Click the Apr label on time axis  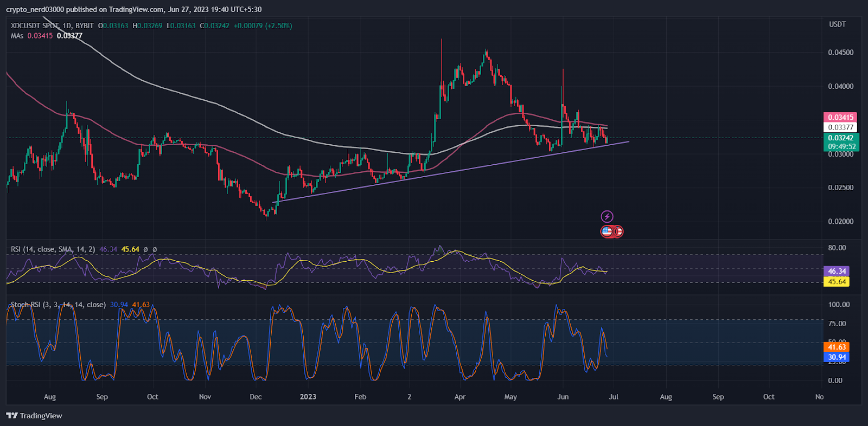coord(460,397)
